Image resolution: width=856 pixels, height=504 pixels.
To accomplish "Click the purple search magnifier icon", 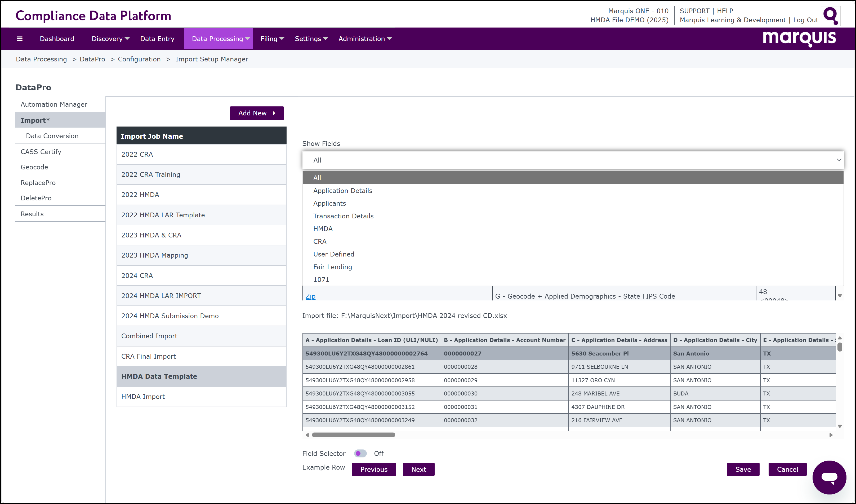I will pos(831,15).
